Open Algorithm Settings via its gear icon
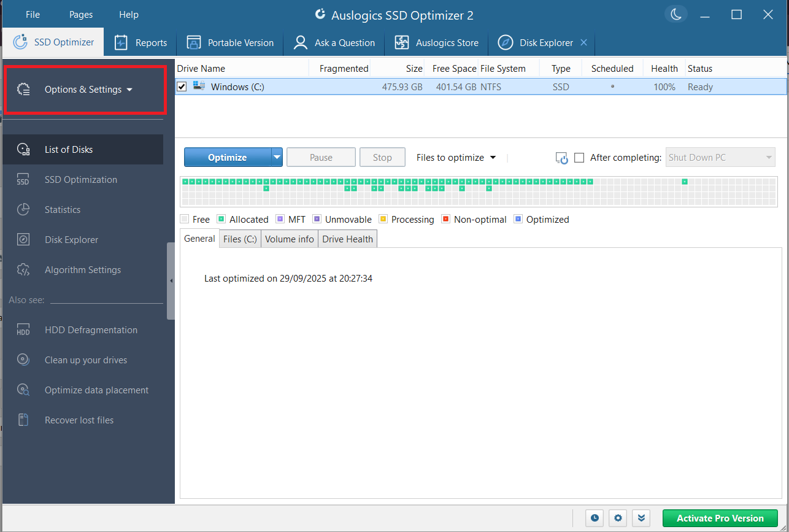This screenshot has height=532, width=789. tap(23, 269)
